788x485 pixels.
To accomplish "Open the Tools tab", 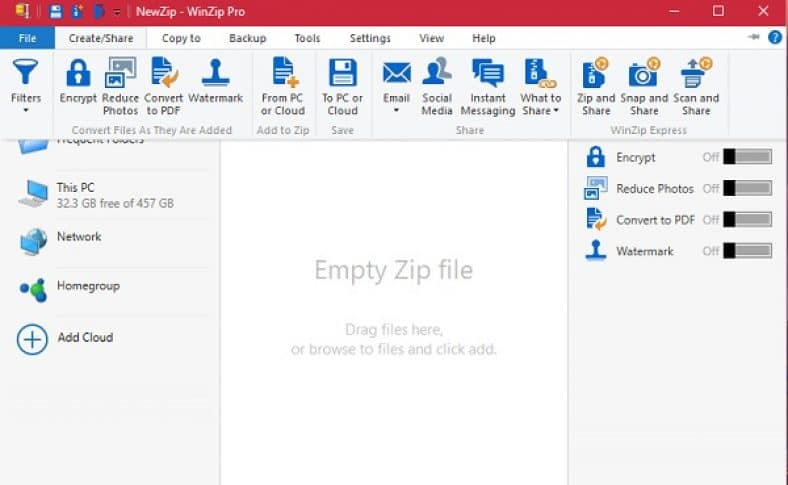I will point(307,38).
